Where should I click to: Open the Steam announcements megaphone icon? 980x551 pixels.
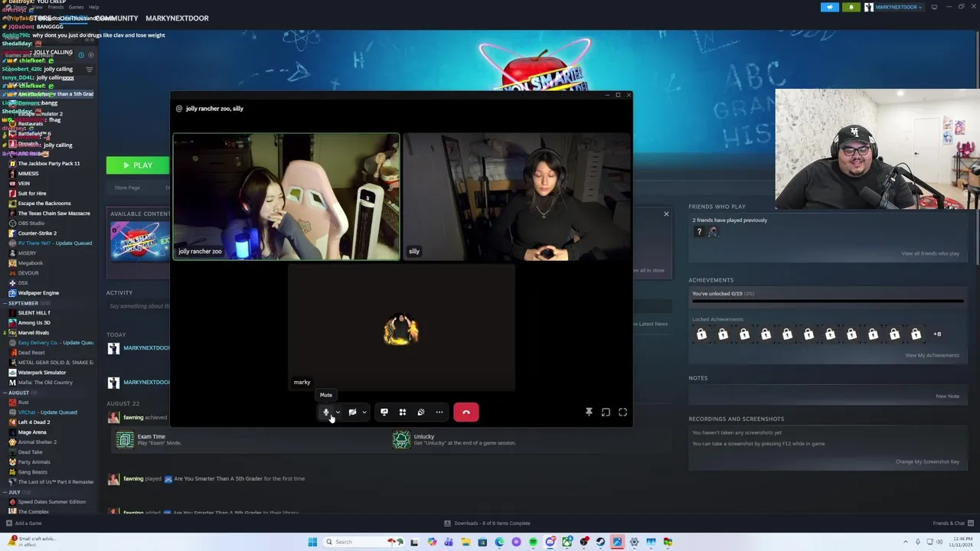[830, 7]
